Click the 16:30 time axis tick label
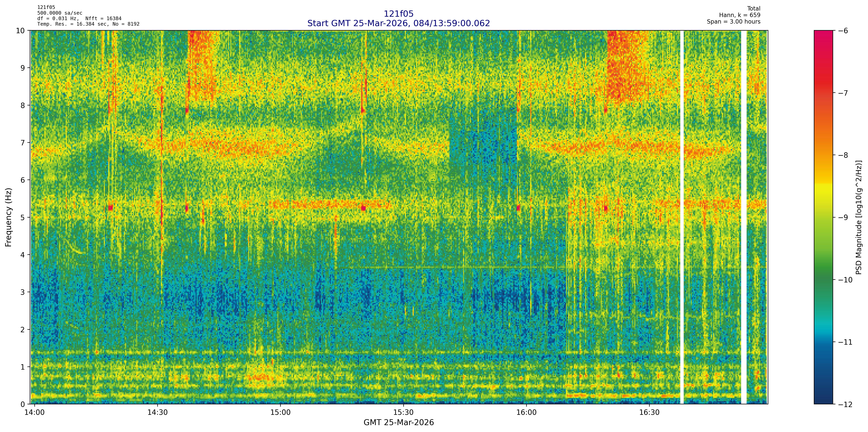The height and width of the screenshot is (432, 868). [649, 413]
